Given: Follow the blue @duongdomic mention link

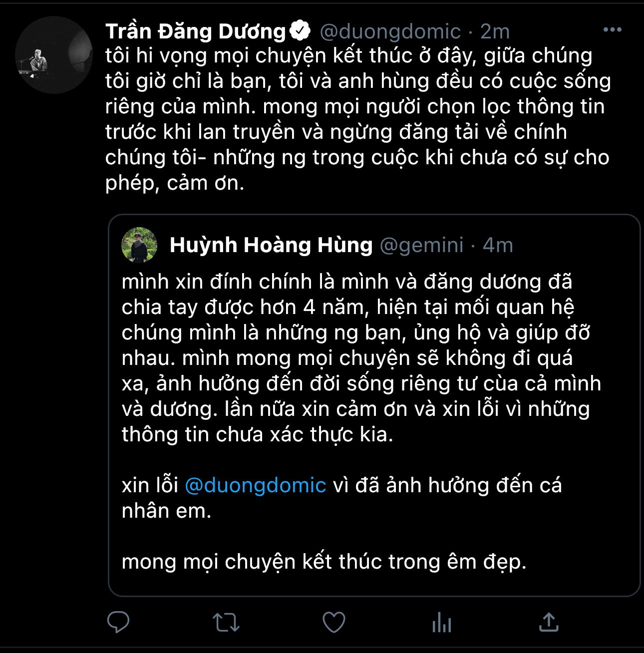Looking at the screenshot, I should tap(255, 485).
